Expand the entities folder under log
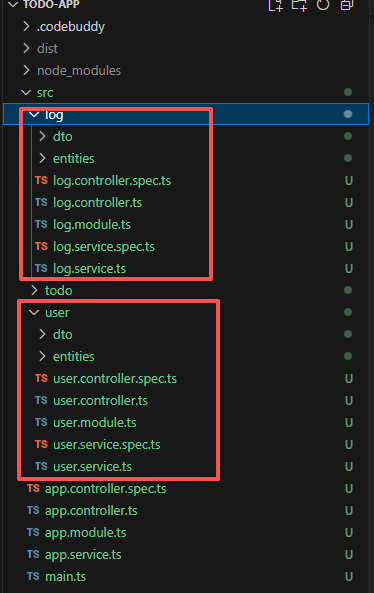The width and height of the screenshot is (374, 593). point(42,158)
